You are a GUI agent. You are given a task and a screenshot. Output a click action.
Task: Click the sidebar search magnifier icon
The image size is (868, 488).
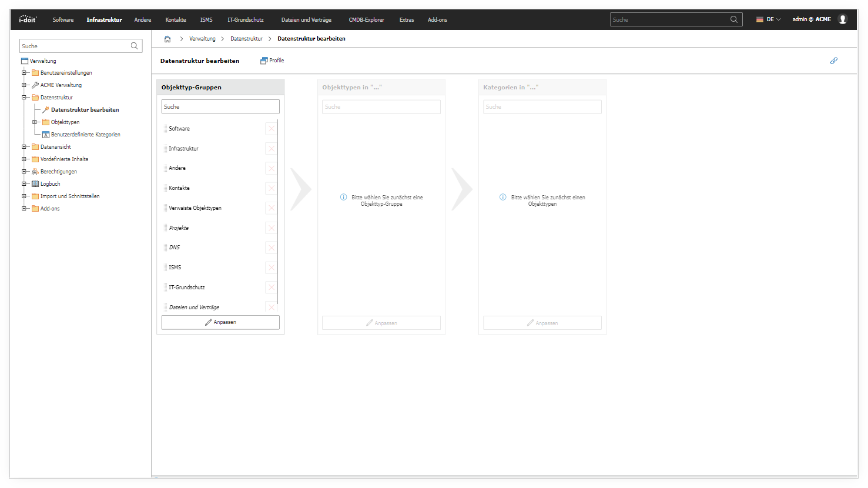(x=135, y=46)
